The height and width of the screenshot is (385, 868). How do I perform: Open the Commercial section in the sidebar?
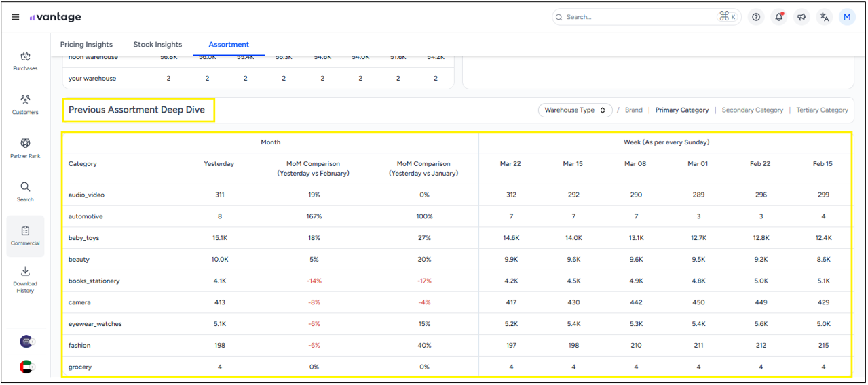tap(25, 235)
